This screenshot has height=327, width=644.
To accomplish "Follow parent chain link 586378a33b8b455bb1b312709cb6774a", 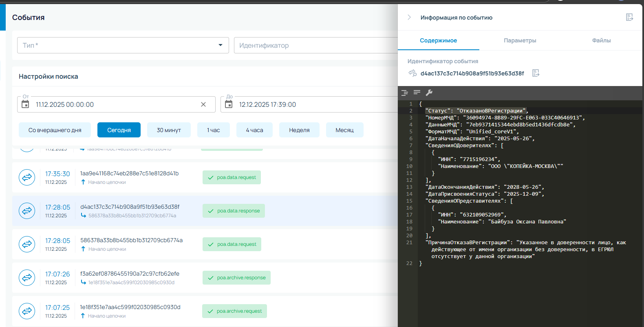I will [132, 216].
